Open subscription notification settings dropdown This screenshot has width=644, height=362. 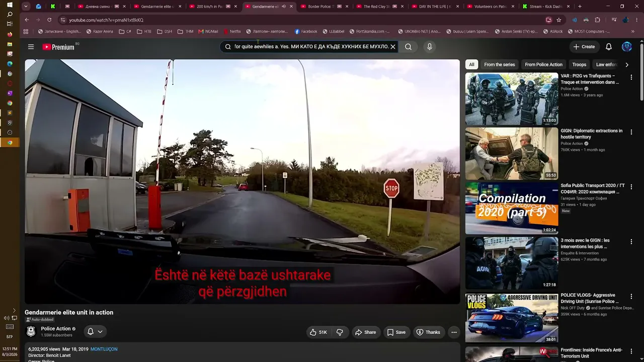(x=95, y=332)
